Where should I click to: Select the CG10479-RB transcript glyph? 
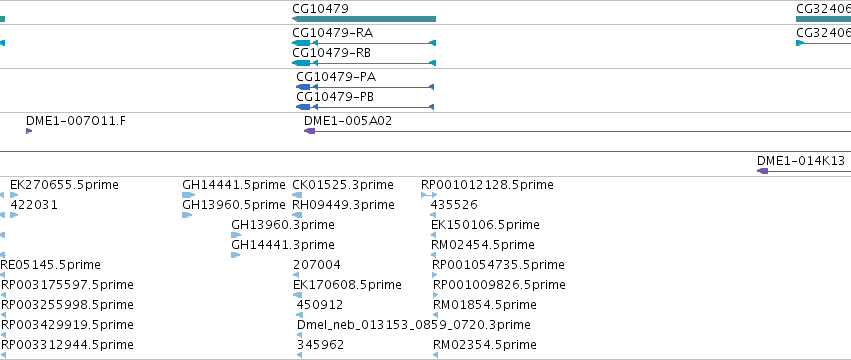click(x=364, y=63)
